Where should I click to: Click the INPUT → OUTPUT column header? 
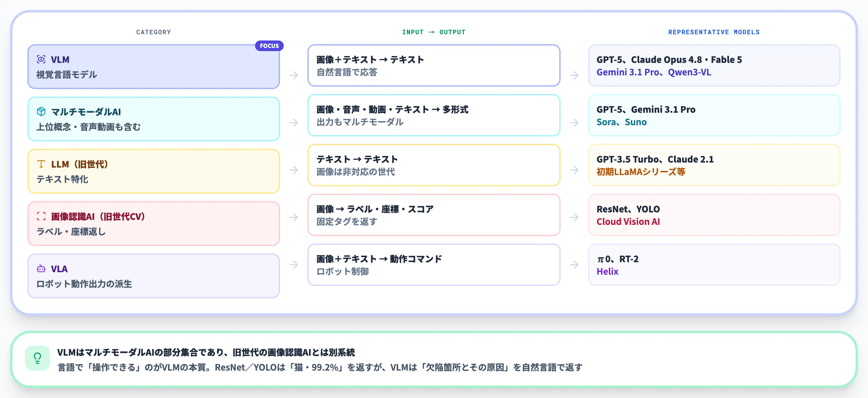434,32
